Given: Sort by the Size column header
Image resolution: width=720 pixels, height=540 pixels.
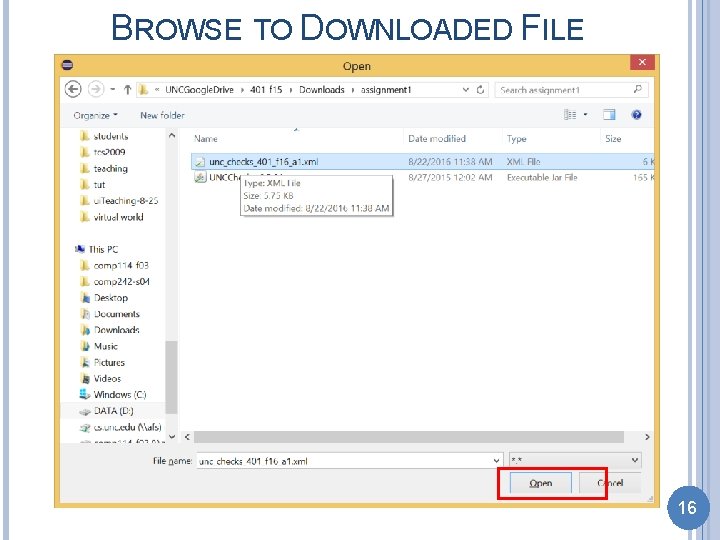Looking at the screenshot, I should pyautogui.click(x=613, y=139).
